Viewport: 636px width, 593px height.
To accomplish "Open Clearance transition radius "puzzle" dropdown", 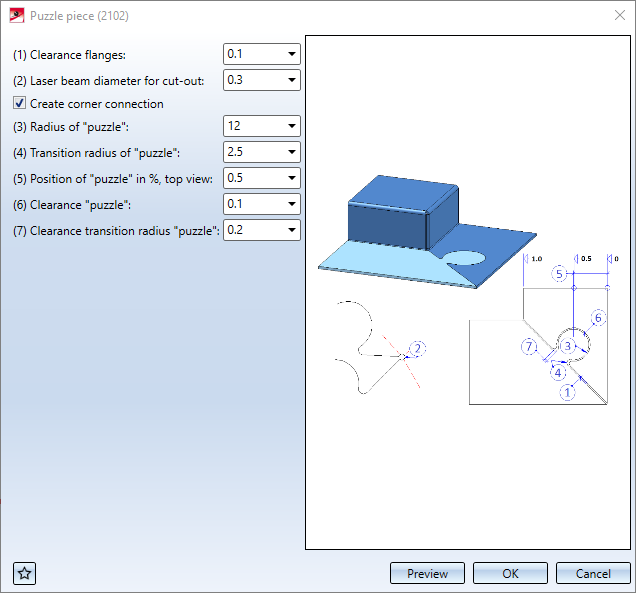I will coord(291,230).
